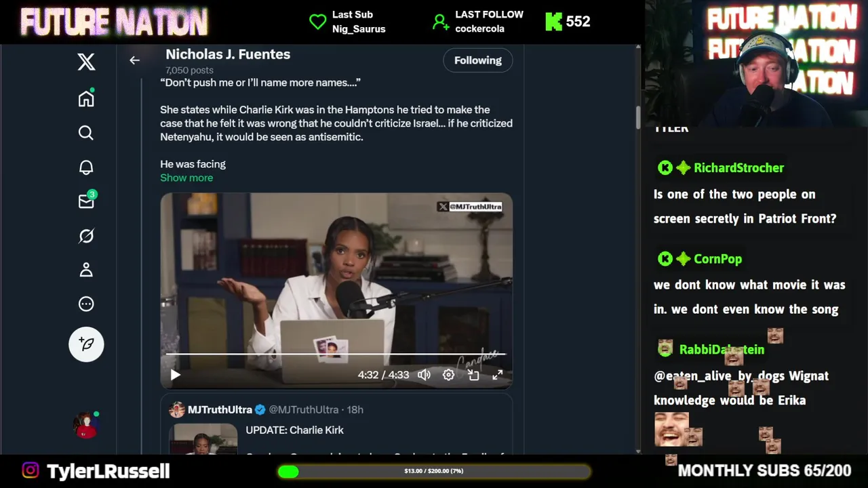Open the account avatar at sidebar bottom

(x=86, y=425)
